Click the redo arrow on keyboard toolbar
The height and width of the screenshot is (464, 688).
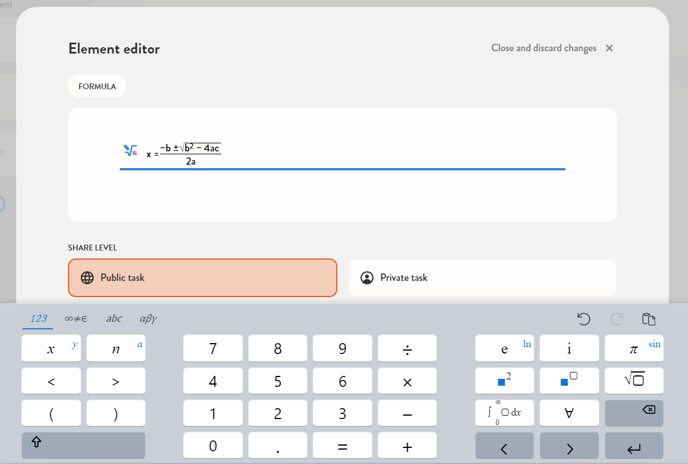pos(616,319)
